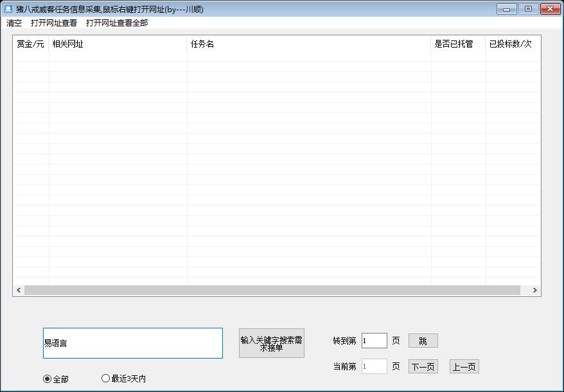Click the 任务名 column header
564x392 pixels.
point(309,44)
